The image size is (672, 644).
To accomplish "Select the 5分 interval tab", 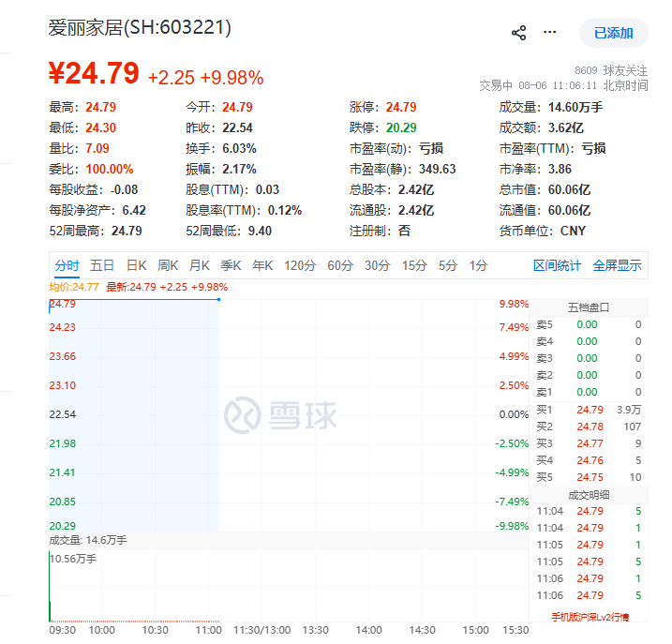I will [448, 266].
